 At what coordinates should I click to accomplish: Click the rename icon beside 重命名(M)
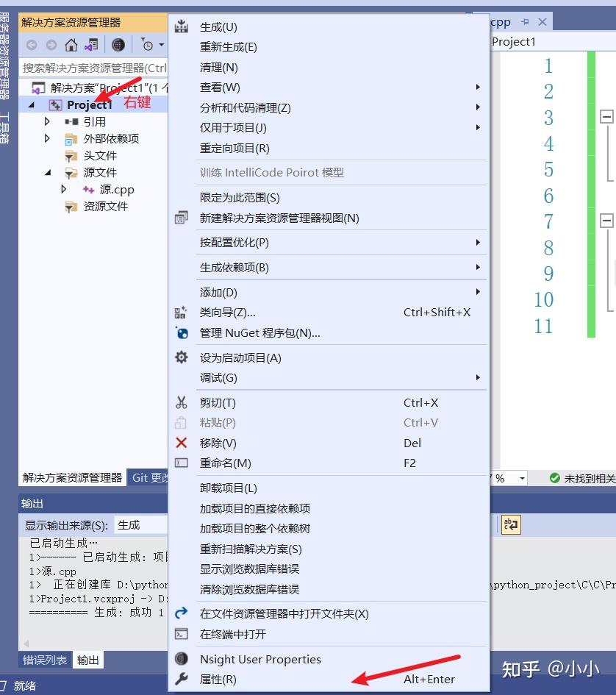click(182, 463)
